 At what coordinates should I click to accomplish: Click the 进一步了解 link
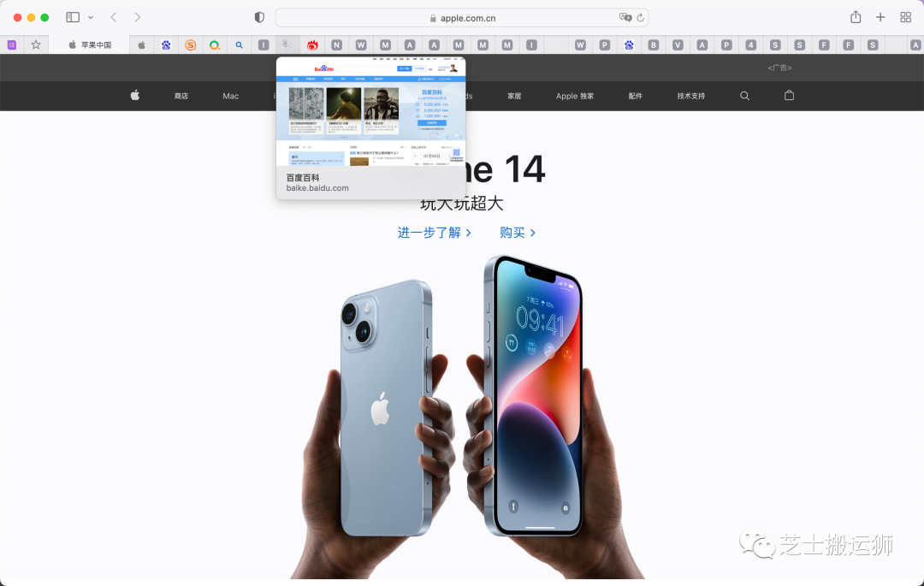tap(435, 233)
